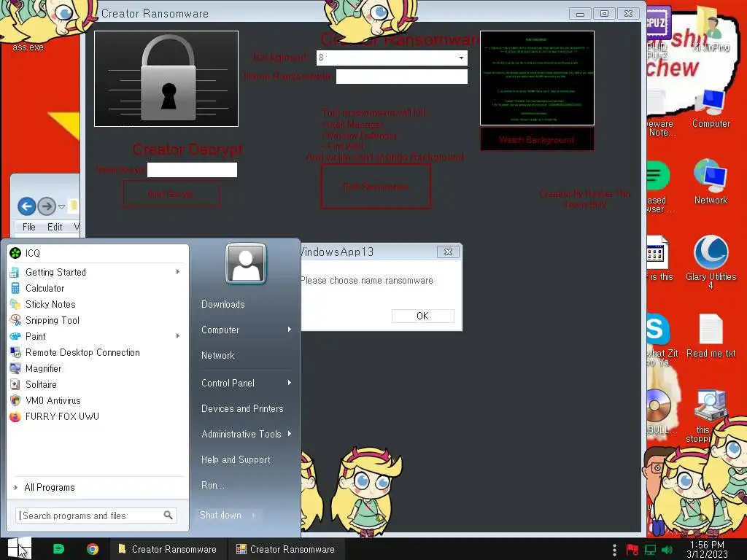Close the WindowsApp13 dialog
Image resolution: width=747 pixels, height=560 pixels.
click(448, 252)
